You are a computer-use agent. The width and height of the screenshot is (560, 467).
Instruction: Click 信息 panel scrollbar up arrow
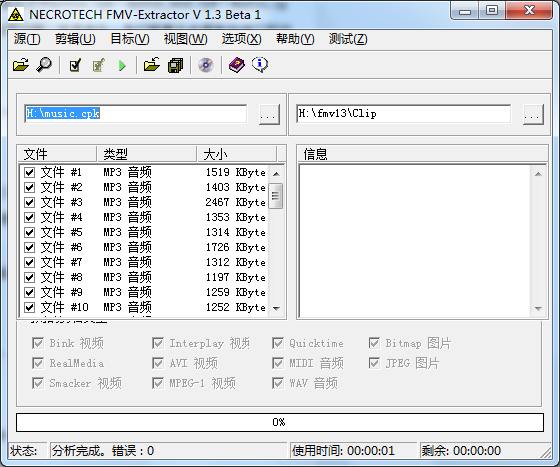tap(539, 174)
